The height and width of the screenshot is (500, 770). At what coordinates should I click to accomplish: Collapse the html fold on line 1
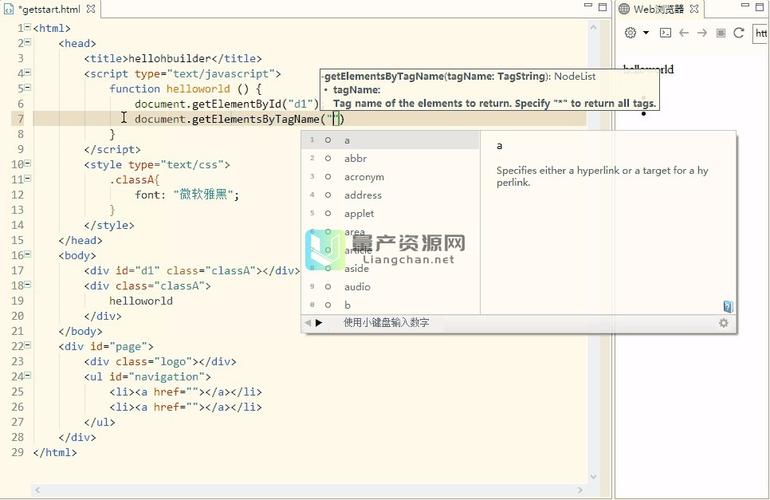(28, 27)
